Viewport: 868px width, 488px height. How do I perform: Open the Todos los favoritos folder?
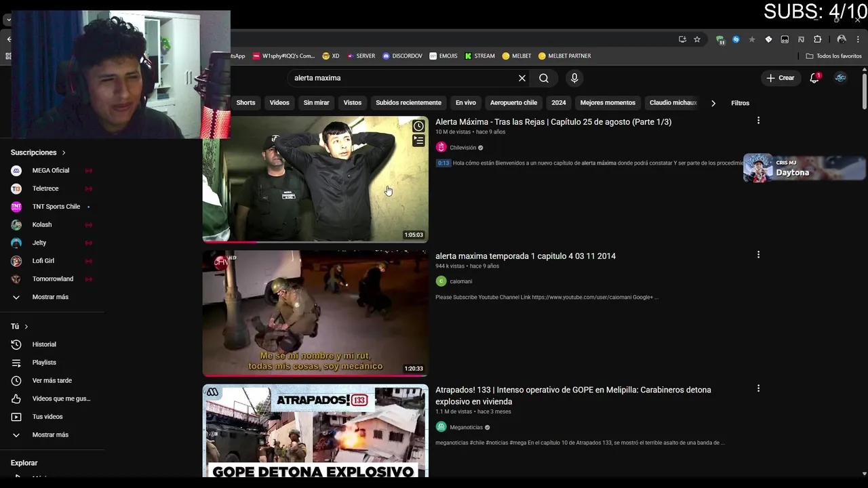pyautogui.click(x=833, y=56)
